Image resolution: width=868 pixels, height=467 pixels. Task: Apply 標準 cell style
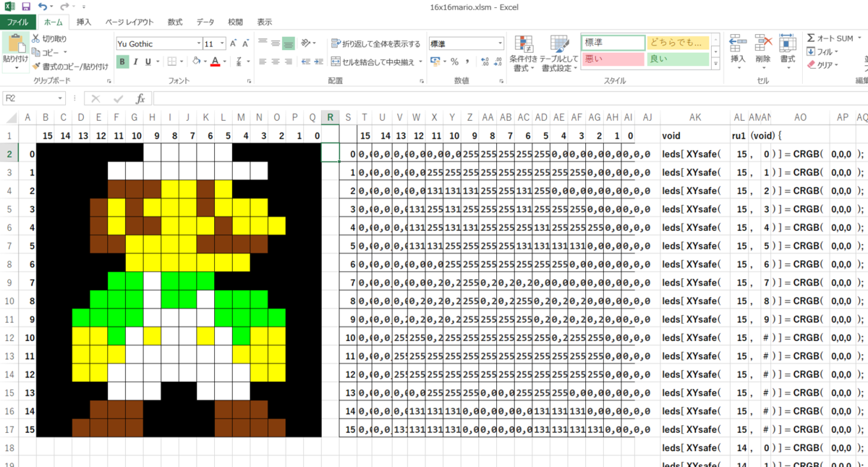tap(613, 43)
